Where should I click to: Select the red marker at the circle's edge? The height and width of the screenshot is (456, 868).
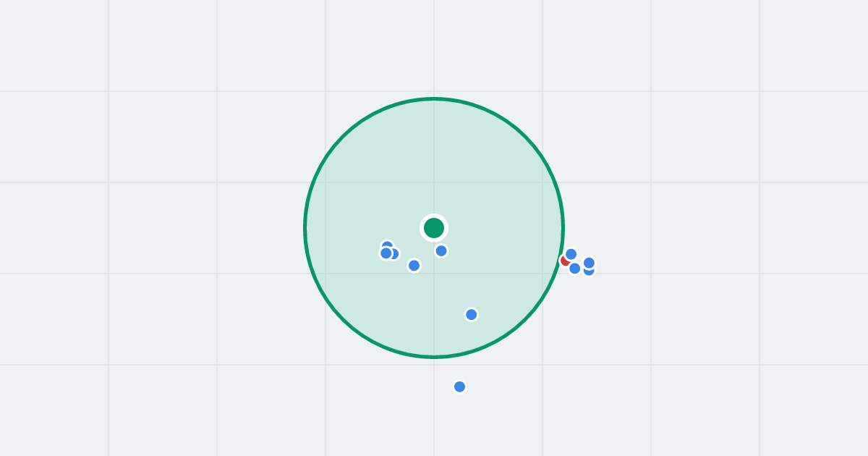tap(566, 260)
